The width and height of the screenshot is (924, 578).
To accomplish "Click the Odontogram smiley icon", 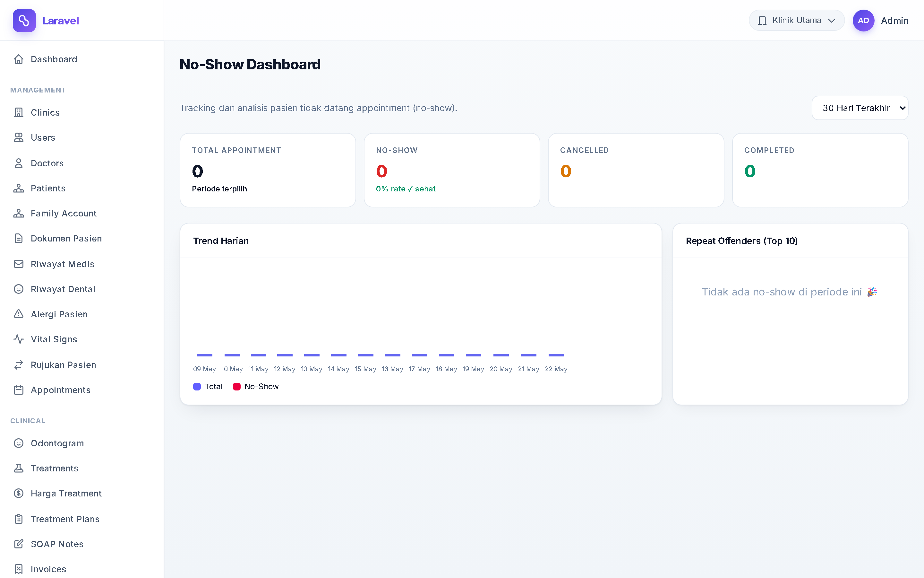I will pyautogui.click(x=19, y=443).
